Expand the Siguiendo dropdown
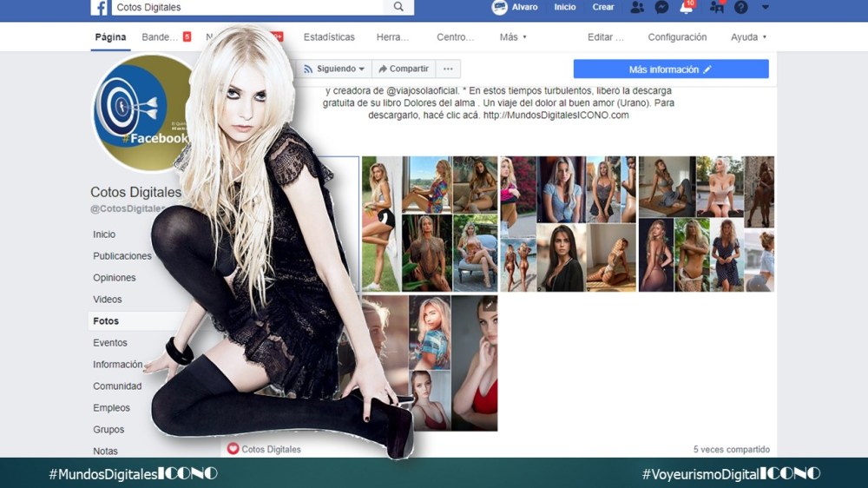This screenshot has height=488, width=868. [x=334, y=69]
